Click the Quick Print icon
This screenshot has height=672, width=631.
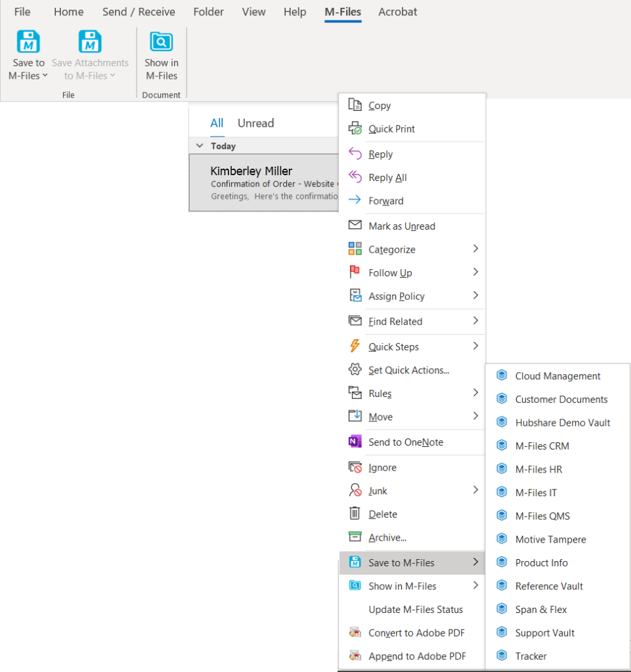tap(353, 129)
